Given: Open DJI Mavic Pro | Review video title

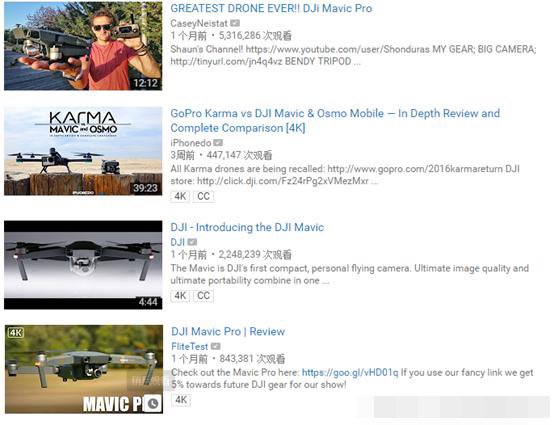Looking at the screenshot, I should pyautogui.click(x=228, y=331).
